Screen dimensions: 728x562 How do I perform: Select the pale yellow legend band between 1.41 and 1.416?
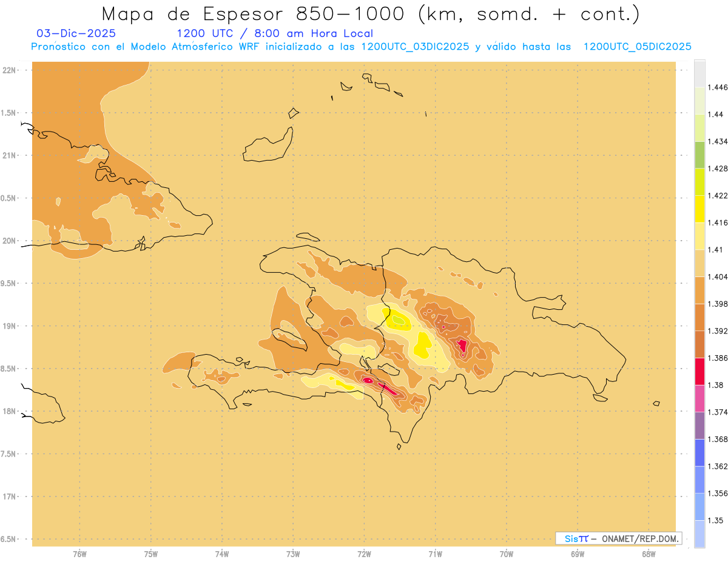699,236
